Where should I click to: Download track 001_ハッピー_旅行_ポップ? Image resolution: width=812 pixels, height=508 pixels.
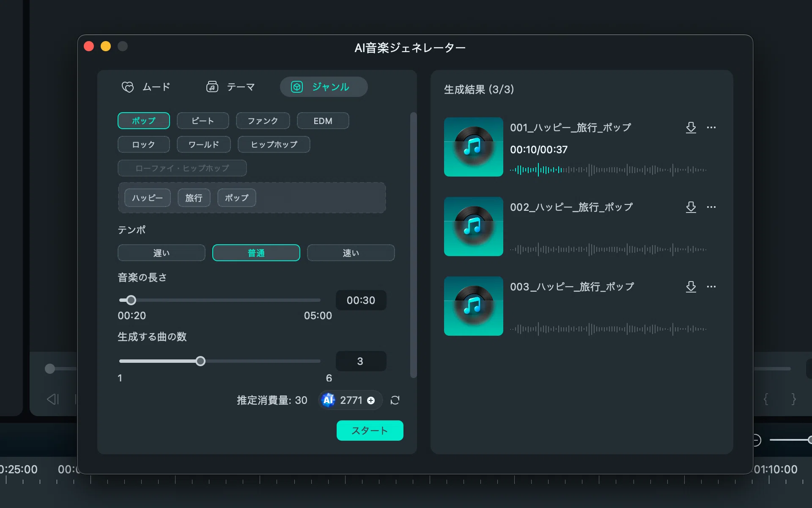point(691,127)
